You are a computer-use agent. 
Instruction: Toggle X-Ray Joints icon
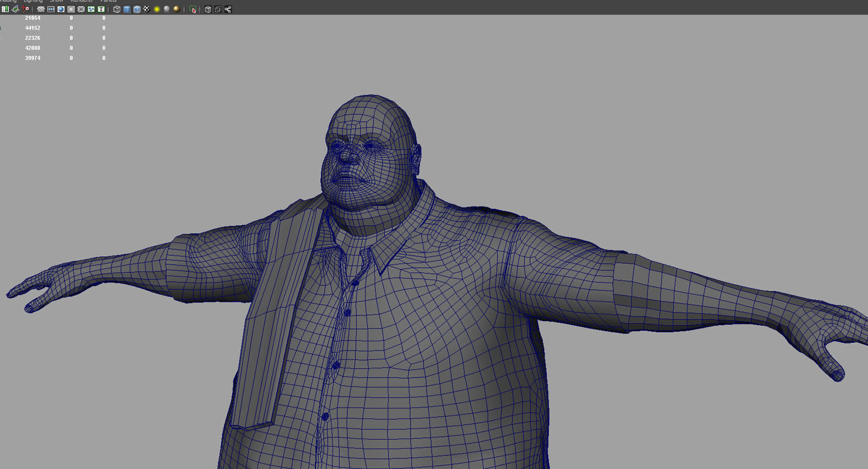click(x=228, y=9)
